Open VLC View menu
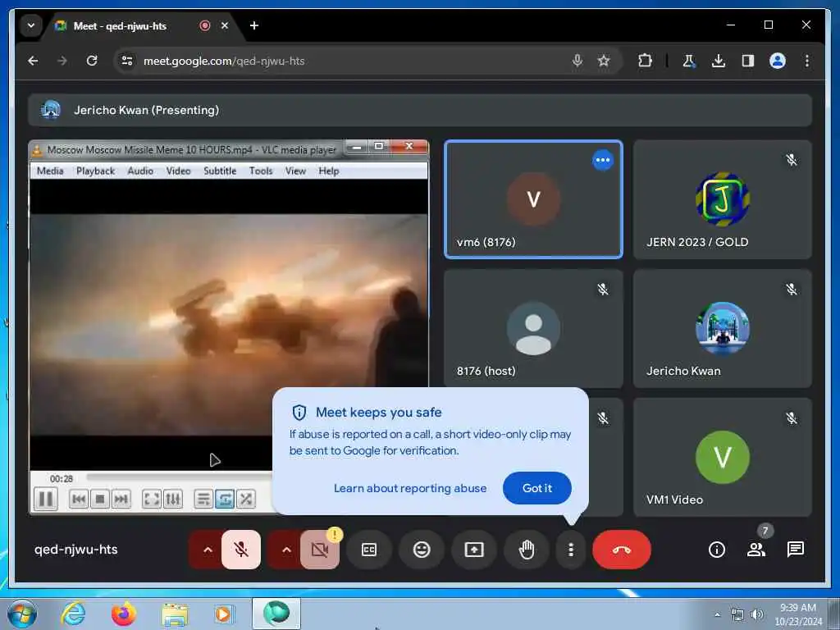The height and width of the screenshot is (630, 840). (295, 171)
